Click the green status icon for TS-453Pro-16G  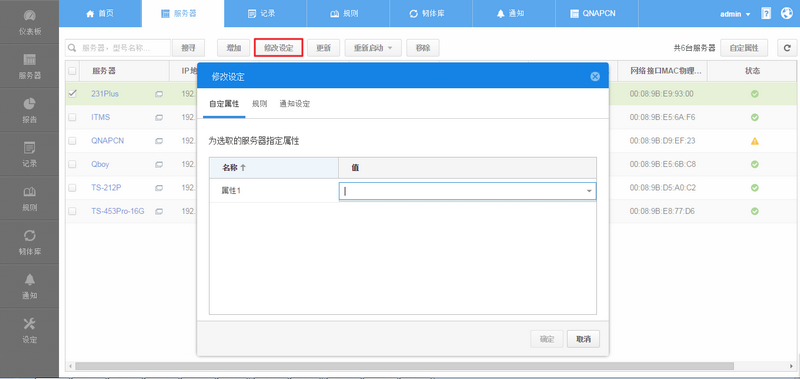[755, 211]
